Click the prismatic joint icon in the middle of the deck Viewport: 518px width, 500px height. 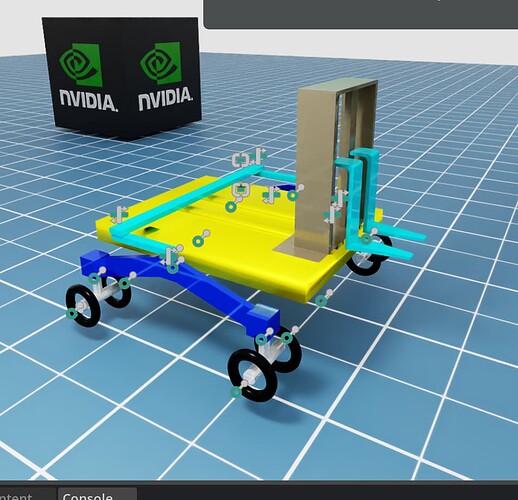pos(271,194)
